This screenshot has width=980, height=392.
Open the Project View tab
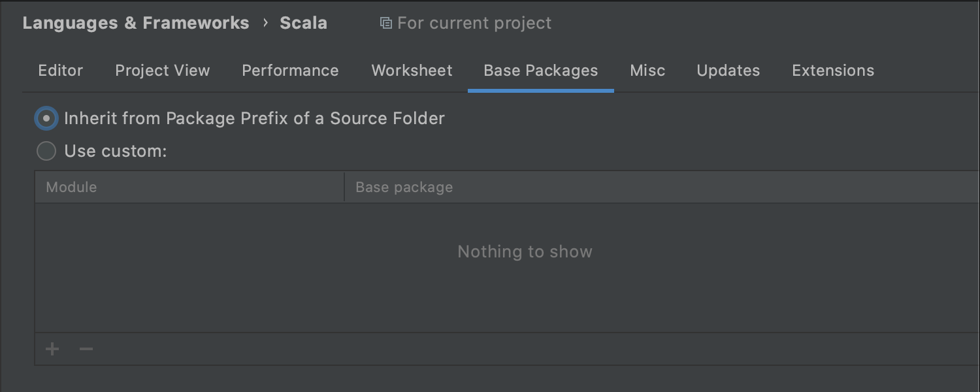pos(163,71)
